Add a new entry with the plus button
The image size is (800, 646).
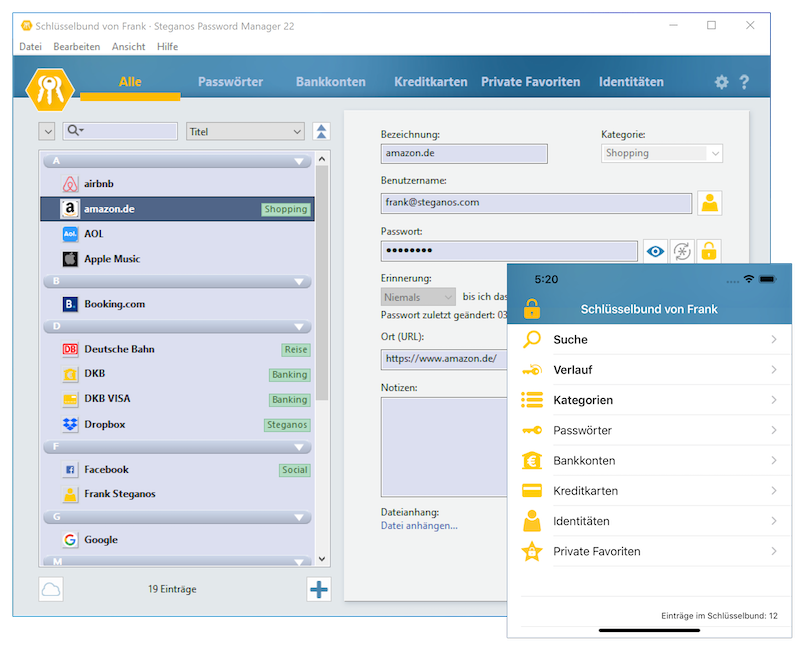[x=319, y=589]
